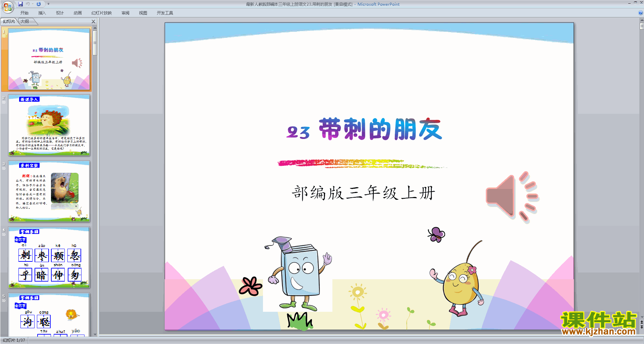Open the 审阅 ribbon tab
This screenshot has height=344, width=644.
125,13
